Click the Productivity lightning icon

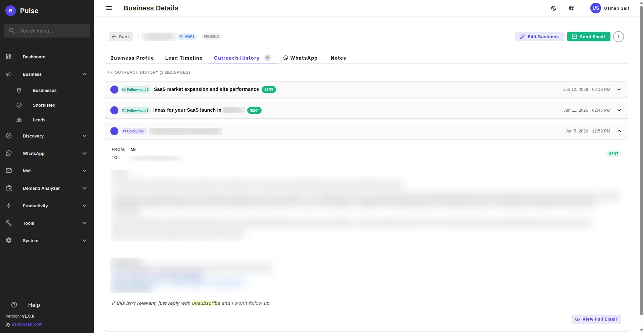click(9, 206)
